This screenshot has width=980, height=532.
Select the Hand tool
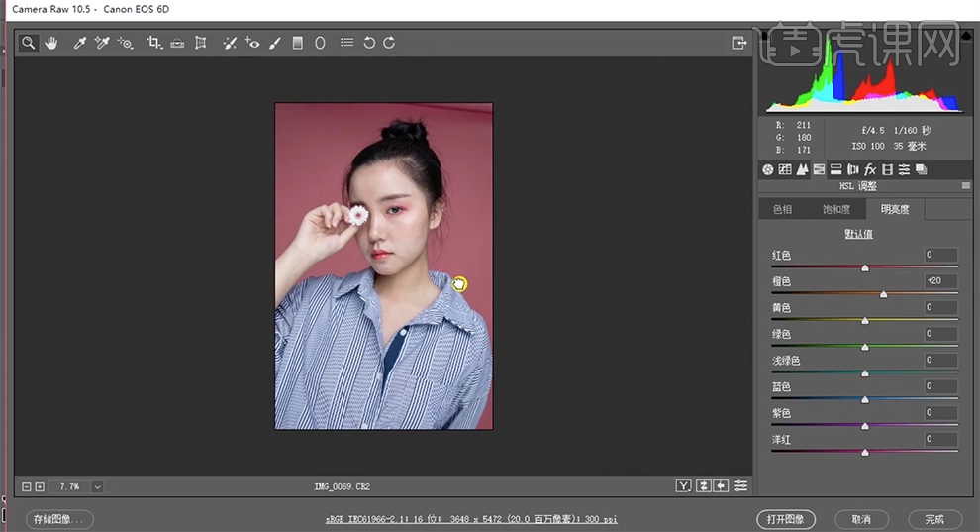click(50, 43)
